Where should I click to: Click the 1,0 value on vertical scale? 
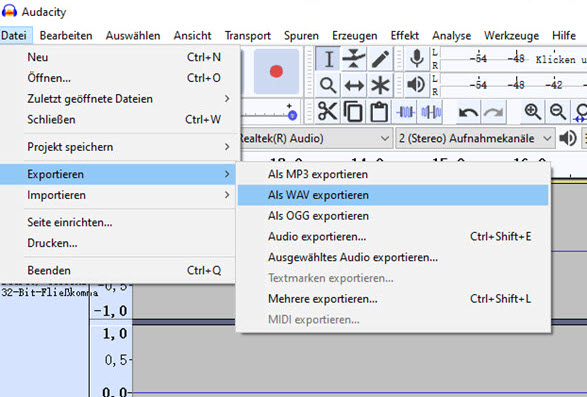point(115,333)
